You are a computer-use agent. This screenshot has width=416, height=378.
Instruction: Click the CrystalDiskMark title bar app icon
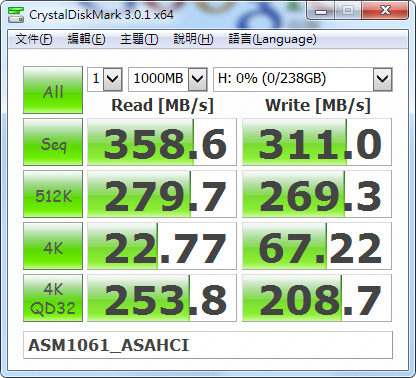(x=16, y=15)
